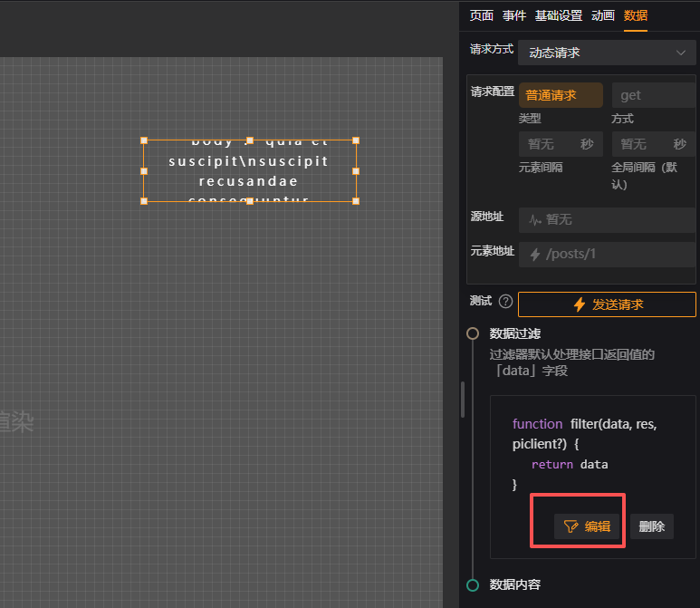Click the top-left resize handle of the selected element
This screenshot has height=608, width=700.
(x=144, y=140)
